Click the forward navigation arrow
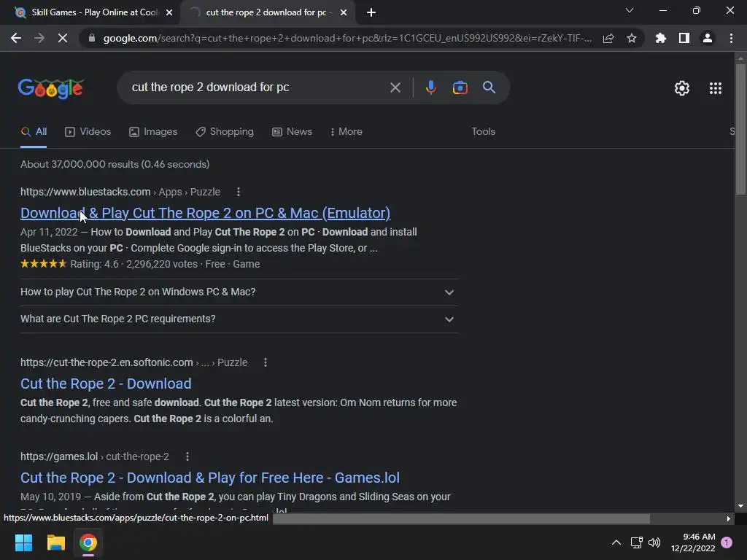This screenshot has height=560, width=747. tap(39, 38)
